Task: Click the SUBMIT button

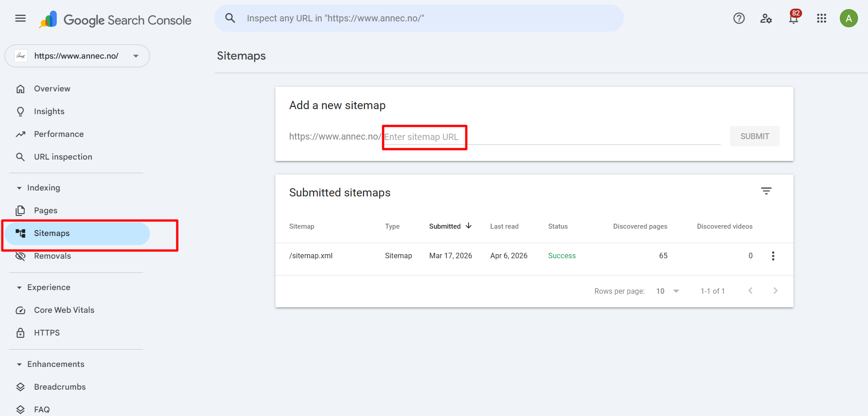Action: pos(754,136)
